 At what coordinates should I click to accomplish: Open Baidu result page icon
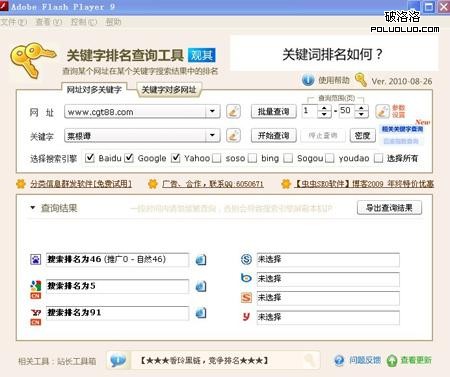pos(201,260)
